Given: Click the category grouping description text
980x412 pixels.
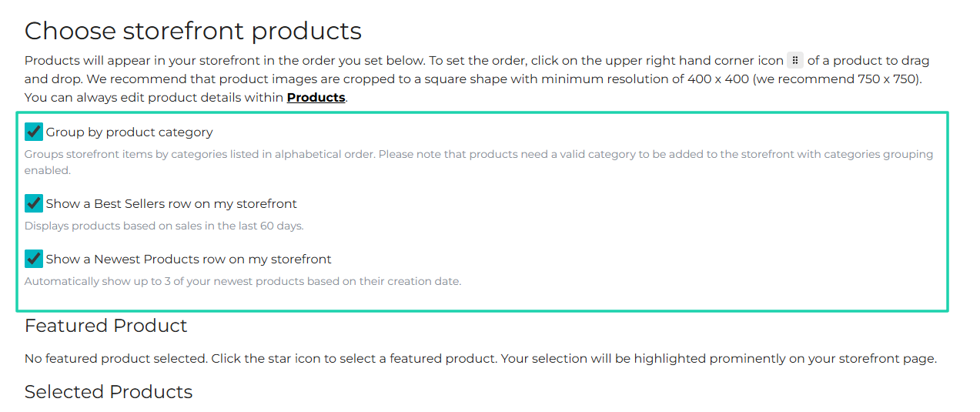Looking at the screenshot, I should [479, 162].
